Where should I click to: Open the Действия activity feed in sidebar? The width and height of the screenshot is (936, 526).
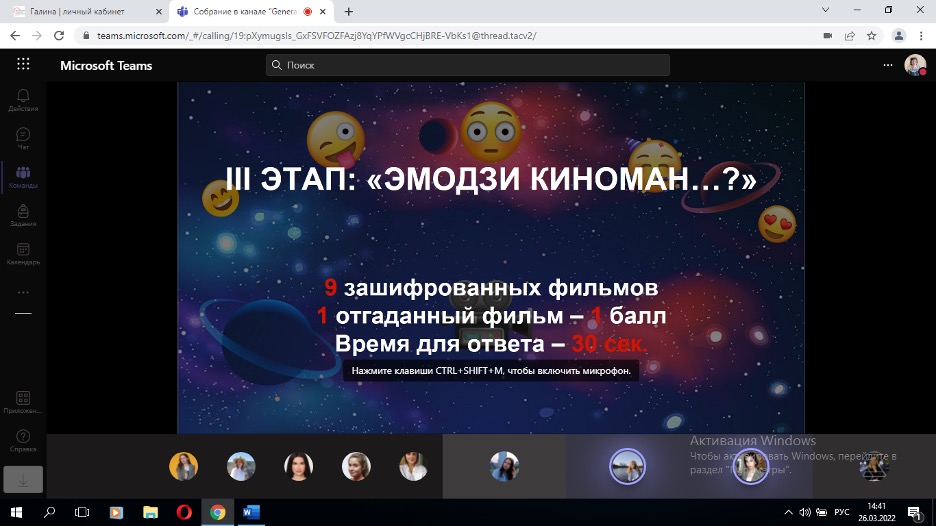click(23, 98)
